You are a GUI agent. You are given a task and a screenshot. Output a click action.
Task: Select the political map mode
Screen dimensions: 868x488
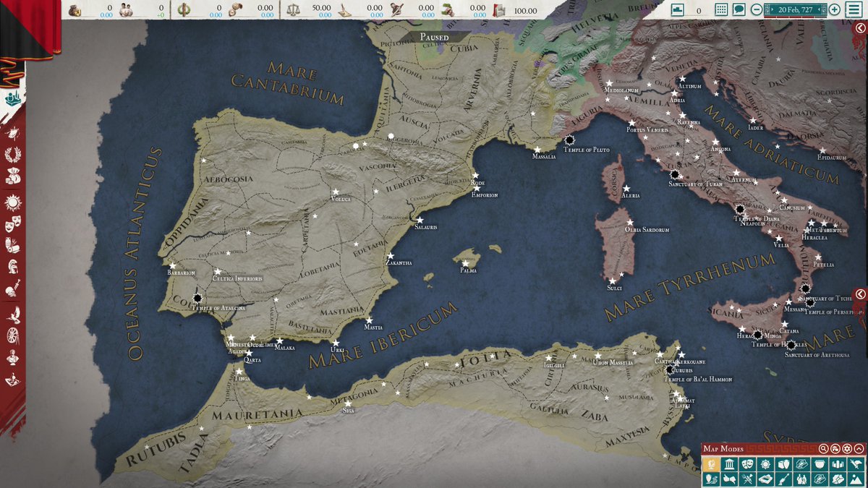point(712,464)
